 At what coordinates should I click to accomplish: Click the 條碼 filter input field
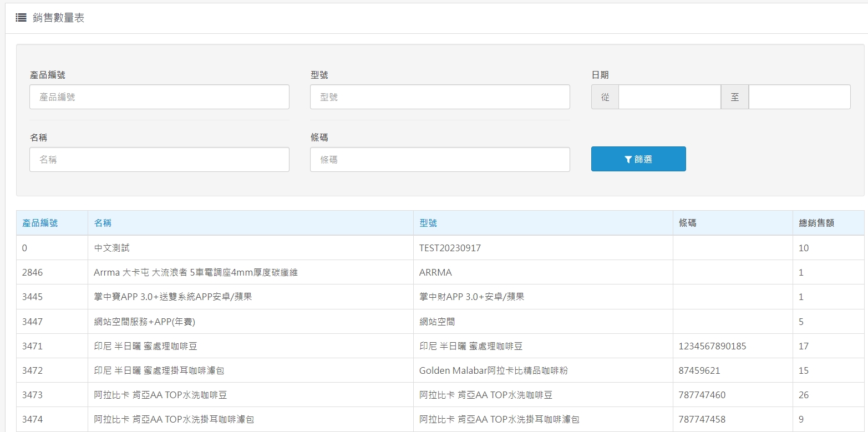point(440,159)
